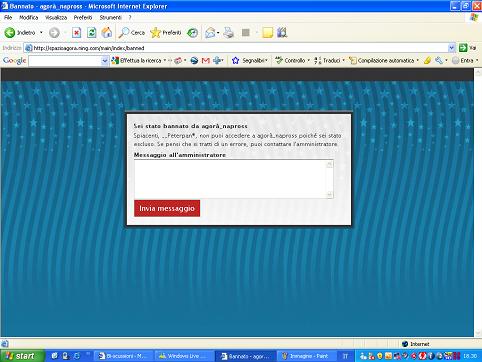This screenshot has width=482, height=362.
Task: Refresh the page with green arrows icon
Action: (x=92, y=33)
